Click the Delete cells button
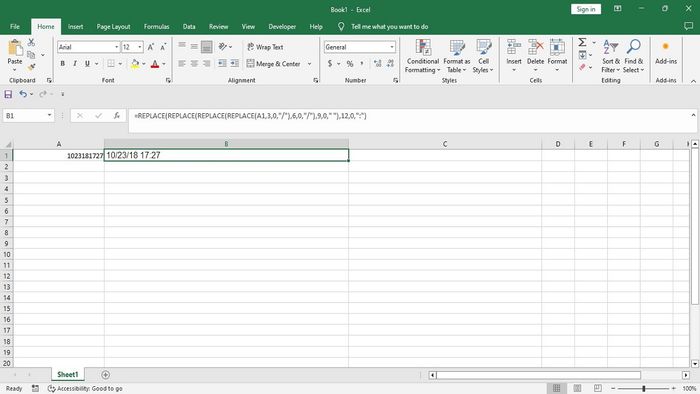Image resolution: width=700 pixels, height=394 pixels. pos(535,56)
